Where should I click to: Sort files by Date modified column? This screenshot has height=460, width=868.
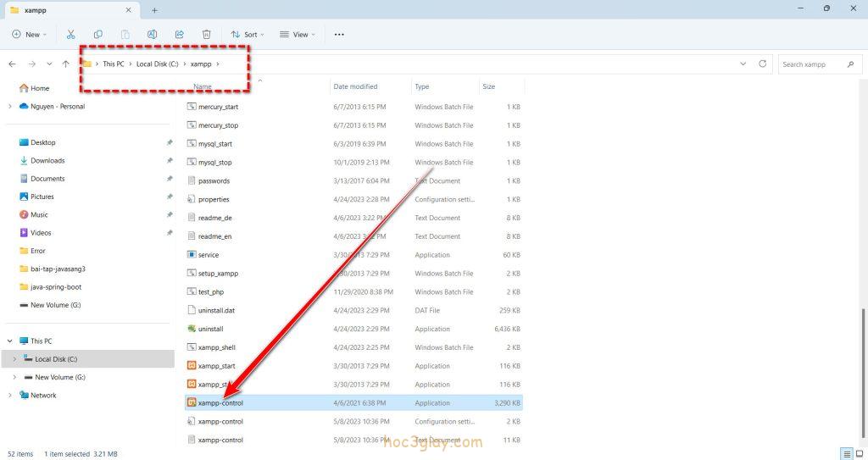coord(356,86)
